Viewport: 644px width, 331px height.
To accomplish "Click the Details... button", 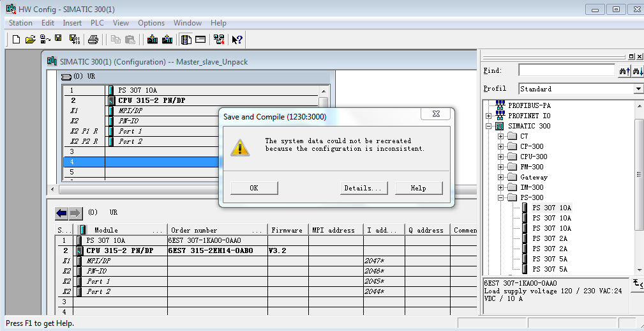I will click(363, 188).
